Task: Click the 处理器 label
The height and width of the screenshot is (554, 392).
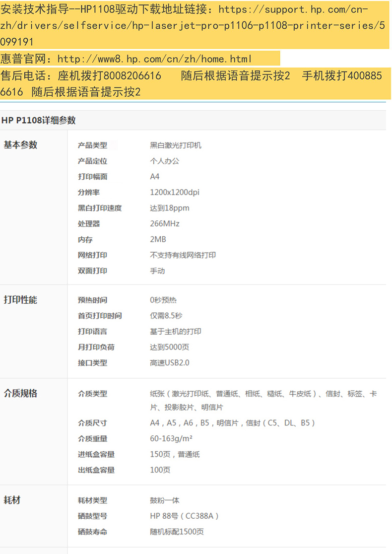Action: point(89,224)
